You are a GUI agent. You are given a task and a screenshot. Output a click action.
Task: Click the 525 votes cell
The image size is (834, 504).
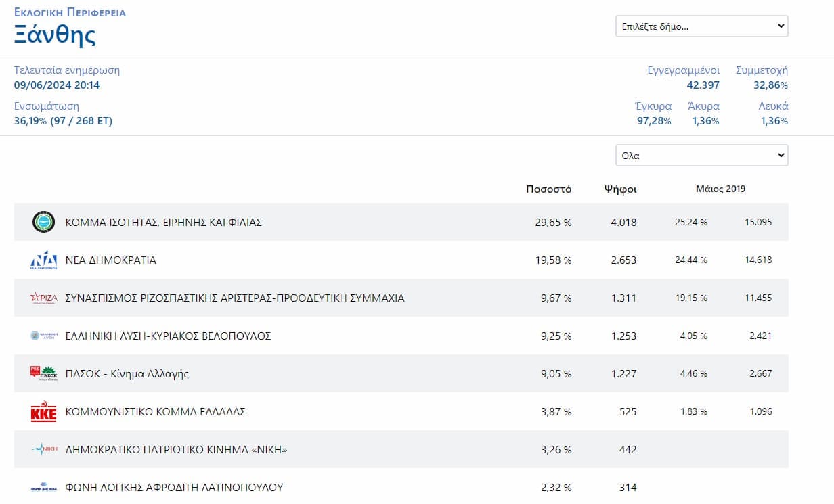pyautogui.click(x=628, y=411)
